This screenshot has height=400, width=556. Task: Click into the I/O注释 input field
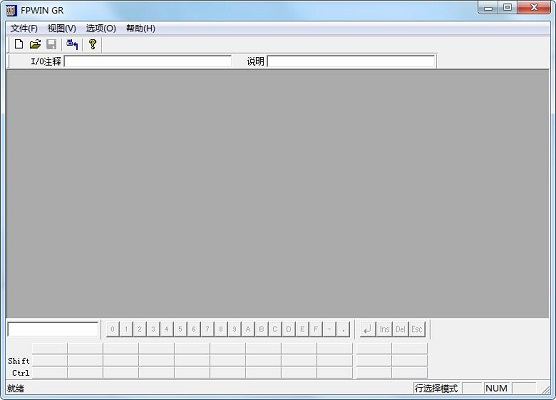(148, 61)
